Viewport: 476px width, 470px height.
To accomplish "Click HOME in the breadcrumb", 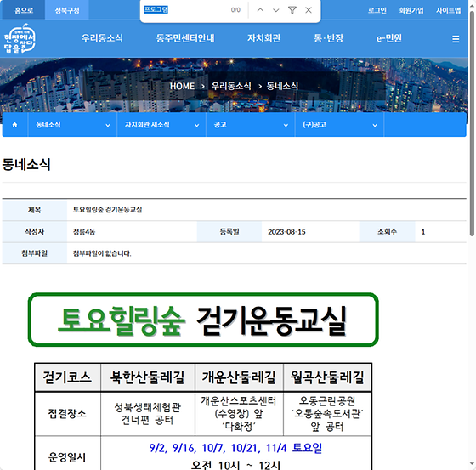I will click(182, 86).
